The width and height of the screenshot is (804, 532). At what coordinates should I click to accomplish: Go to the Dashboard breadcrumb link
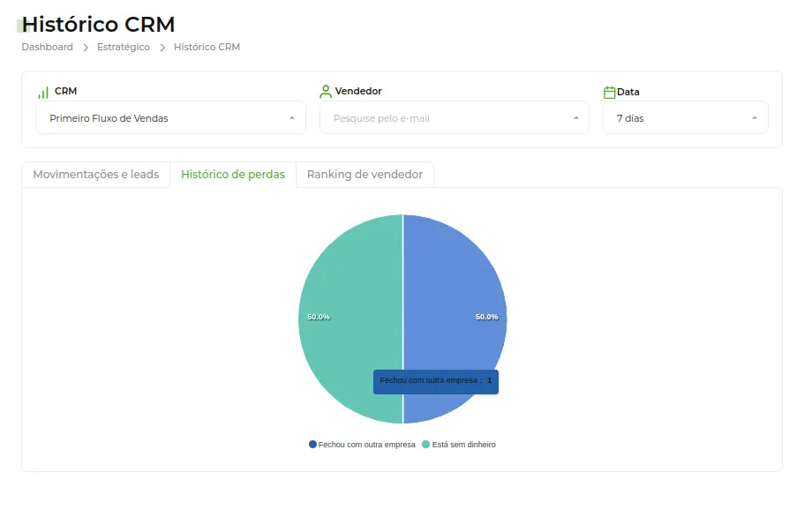point(47,47)
